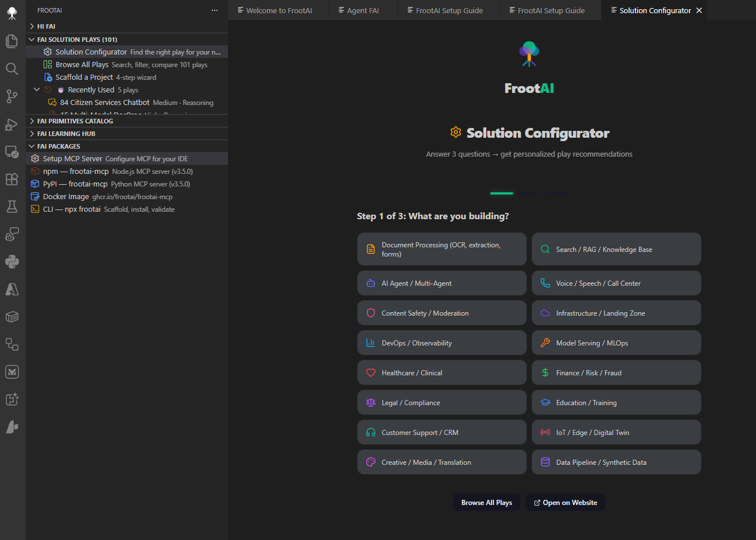This screenshot has height=540, width=756.
Task: Open the Extensions blocks icon
Action: click(12, 179)
